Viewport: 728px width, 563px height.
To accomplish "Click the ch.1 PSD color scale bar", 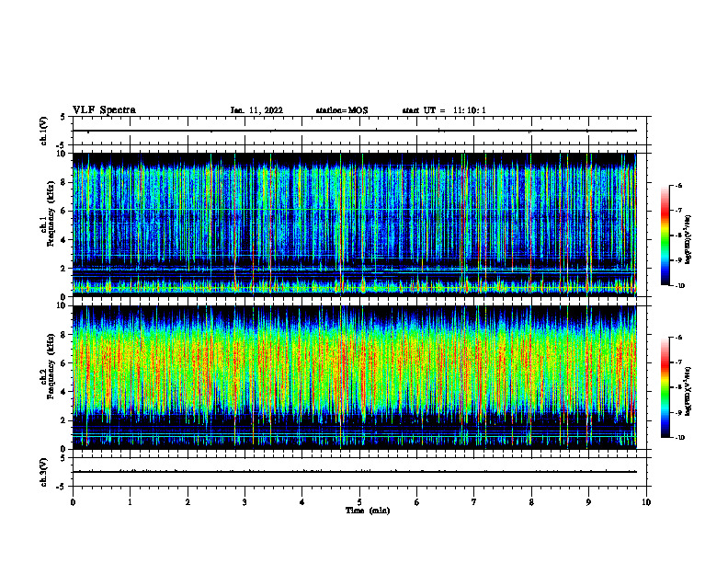I will click(x=665, y=236).
